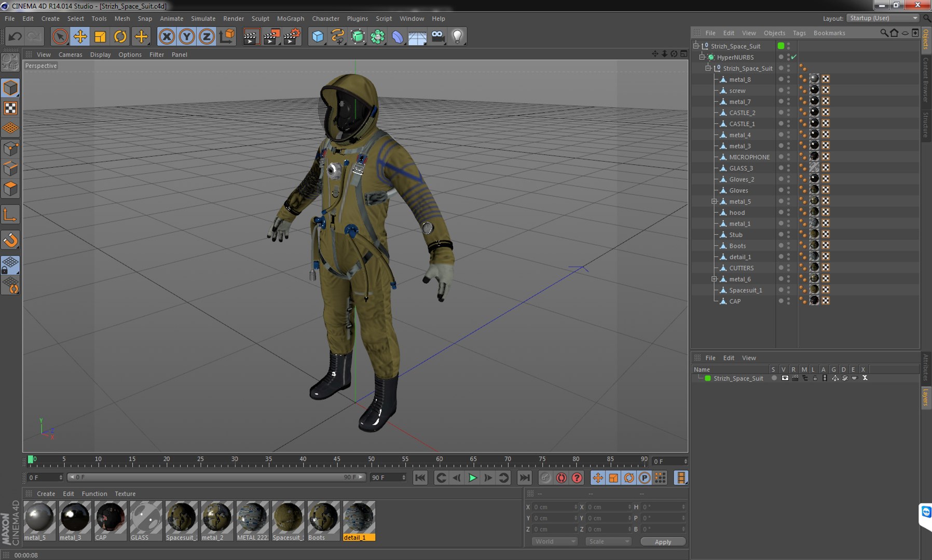
Task: Select the metal_5 material swatch
Action: click(39, 521)
